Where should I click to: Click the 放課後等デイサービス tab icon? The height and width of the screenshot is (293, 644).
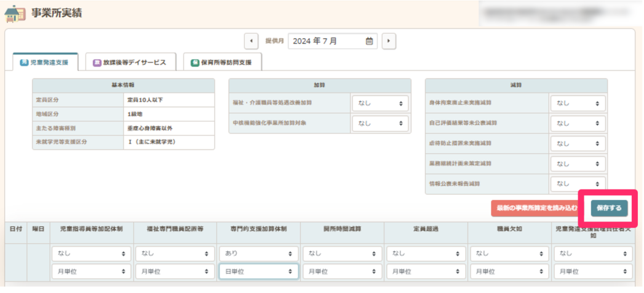(x=97, y=63)
